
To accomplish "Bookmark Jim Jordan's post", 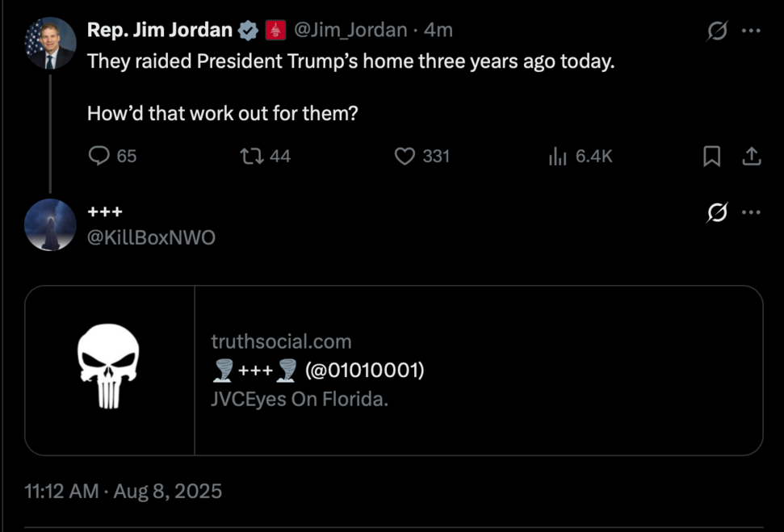I will pyautogui.click(x=711, y=156).
